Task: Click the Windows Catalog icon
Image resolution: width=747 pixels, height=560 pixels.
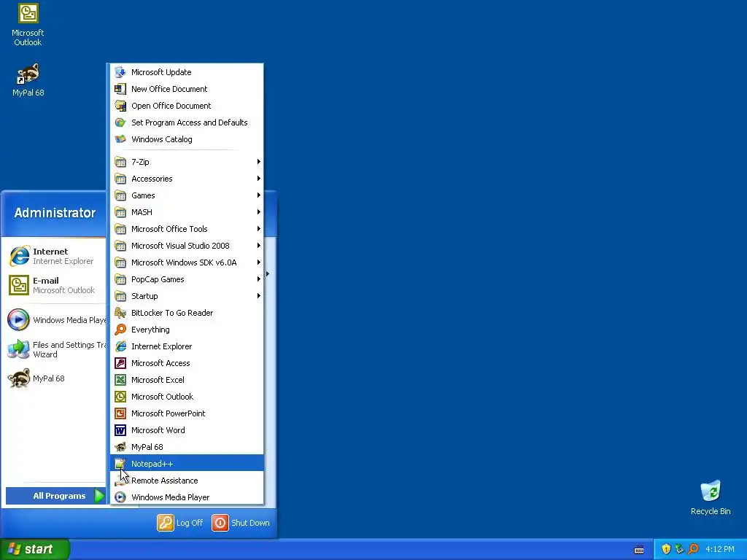Action: 120,139
